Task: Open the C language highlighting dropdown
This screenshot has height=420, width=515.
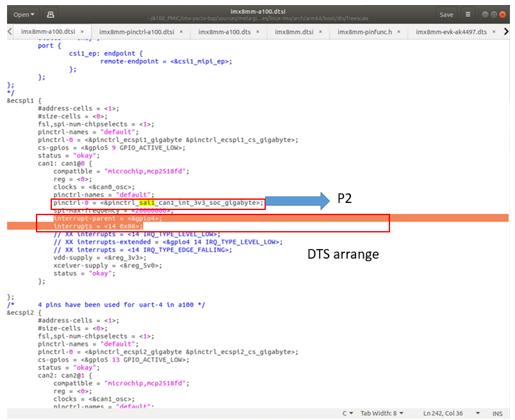Action: 347,413
